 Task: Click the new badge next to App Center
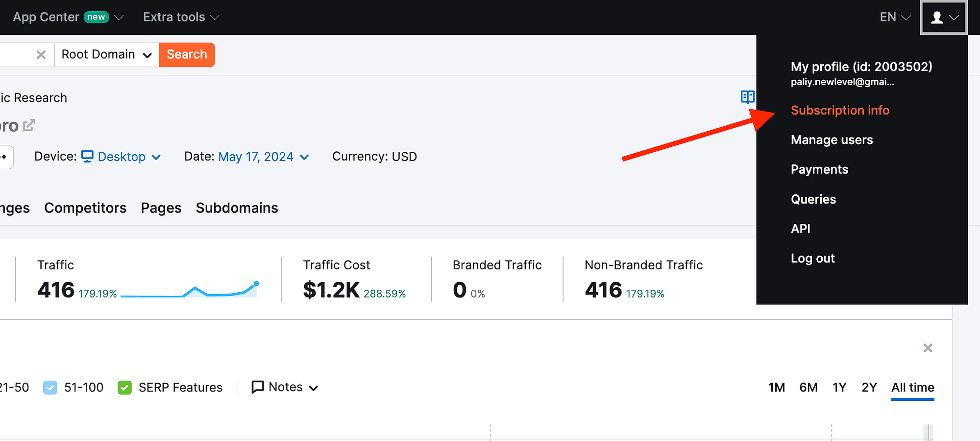(96, 17)
